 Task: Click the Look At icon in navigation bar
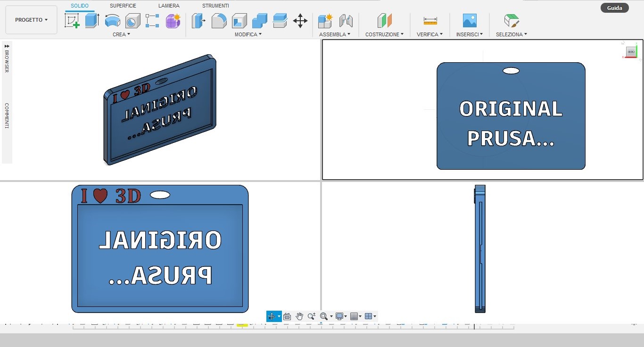[287, 316]
